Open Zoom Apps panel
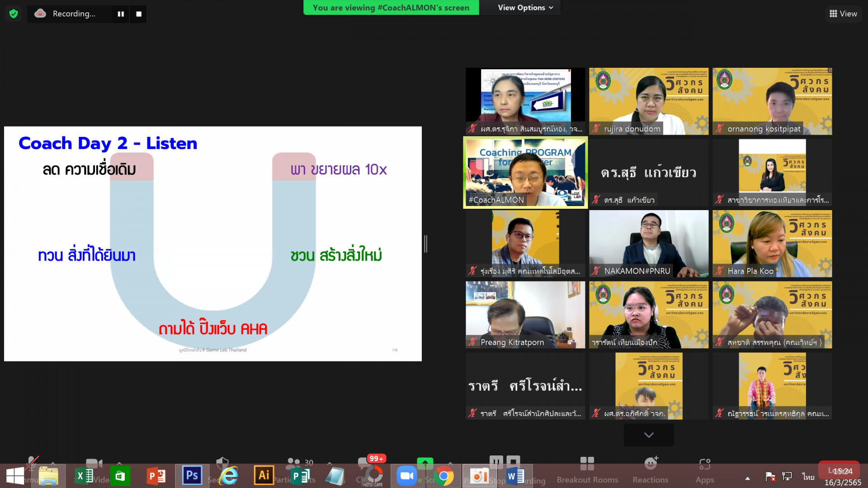The image size is (868, 488). coord(705,470)
